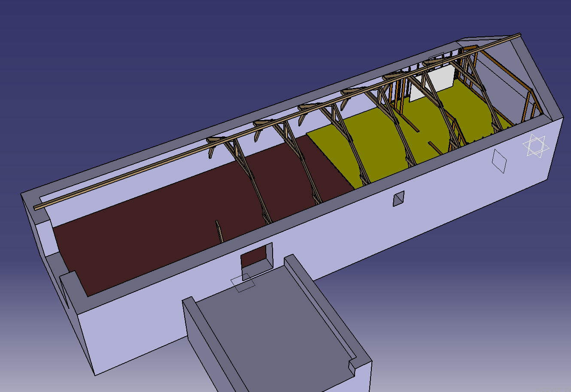Select the olive-green floor surface
Screen dimensions: 571x392
click(378, 142)
